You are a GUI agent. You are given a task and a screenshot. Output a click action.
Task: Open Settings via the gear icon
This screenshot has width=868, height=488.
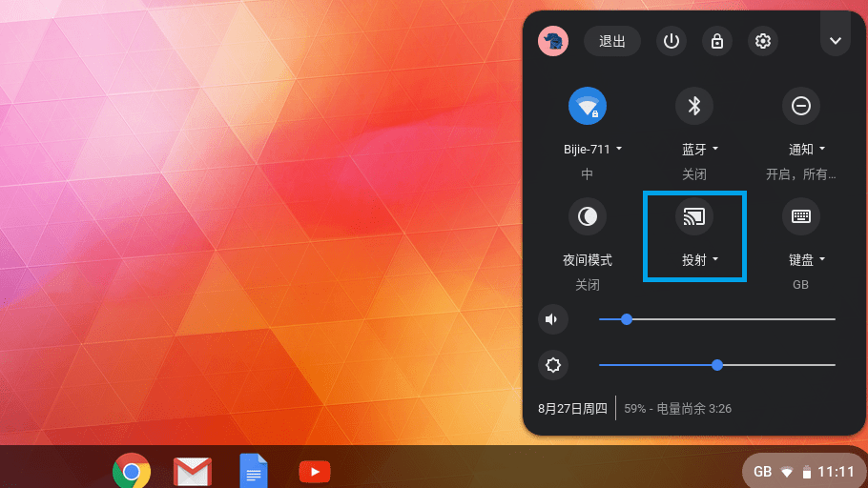point(763,41)
